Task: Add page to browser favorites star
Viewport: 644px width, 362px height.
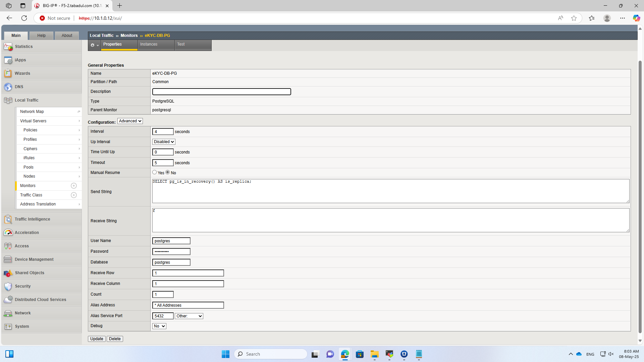Action: 574,18
